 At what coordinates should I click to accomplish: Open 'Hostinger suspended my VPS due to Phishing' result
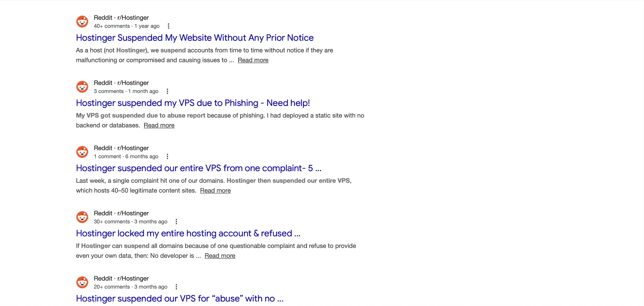[193, 103]
